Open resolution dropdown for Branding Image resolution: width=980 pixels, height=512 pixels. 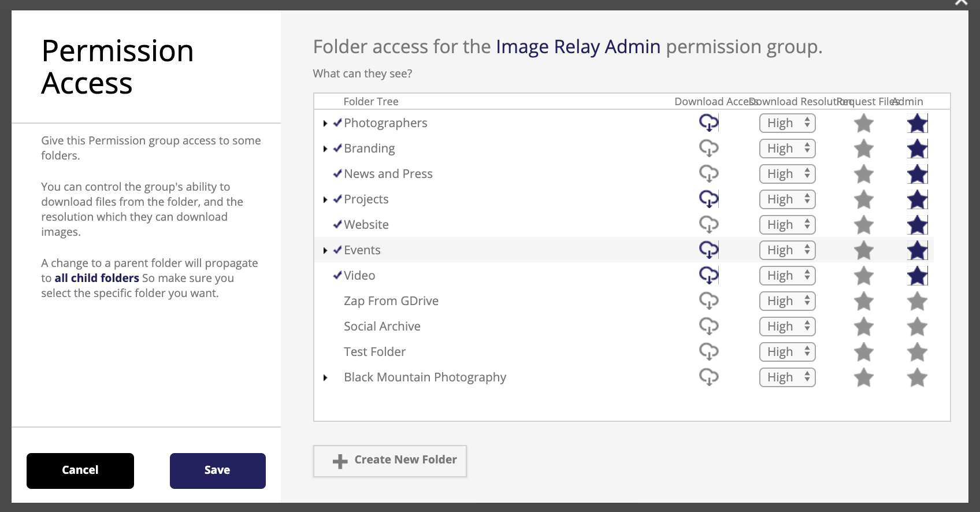coord(788,149)
